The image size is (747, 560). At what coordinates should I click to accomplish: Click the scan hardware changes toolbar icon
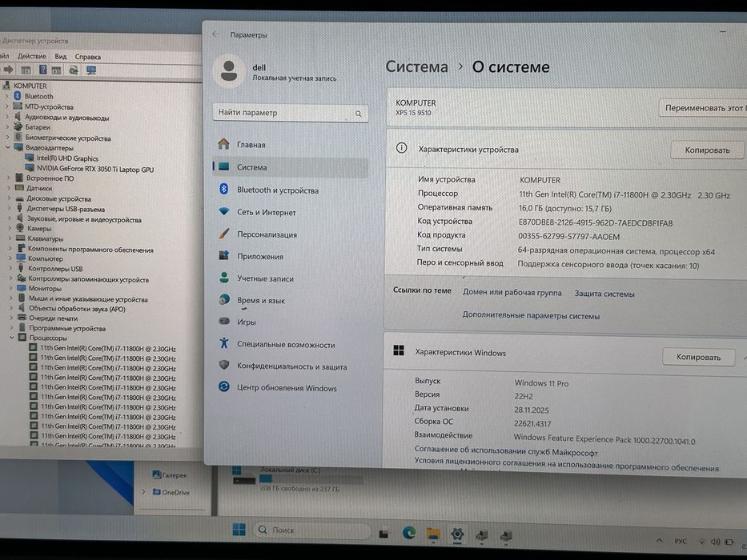(74, 70)
